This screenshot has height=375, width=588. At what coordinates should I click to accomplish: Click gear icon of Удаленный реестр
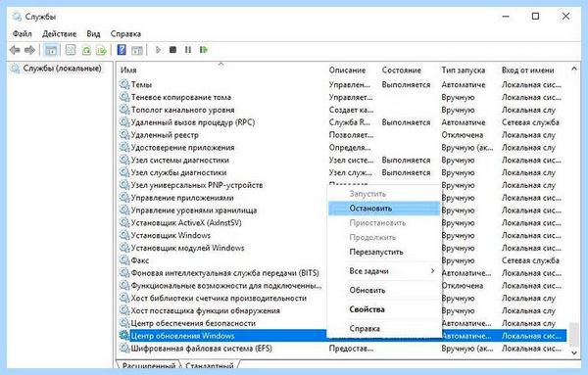click(124, 134)
